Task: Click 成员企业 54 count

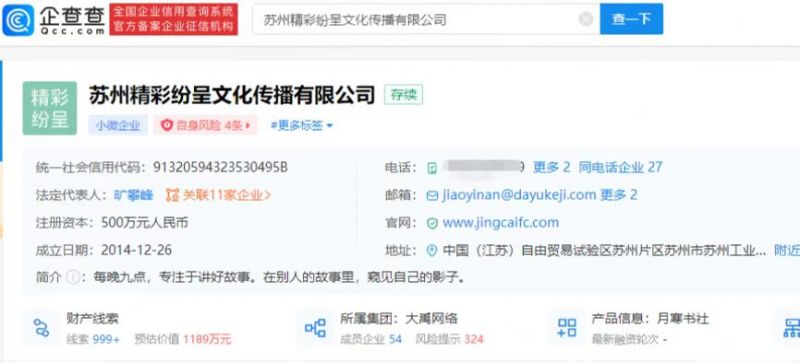Action: point(371,339)
